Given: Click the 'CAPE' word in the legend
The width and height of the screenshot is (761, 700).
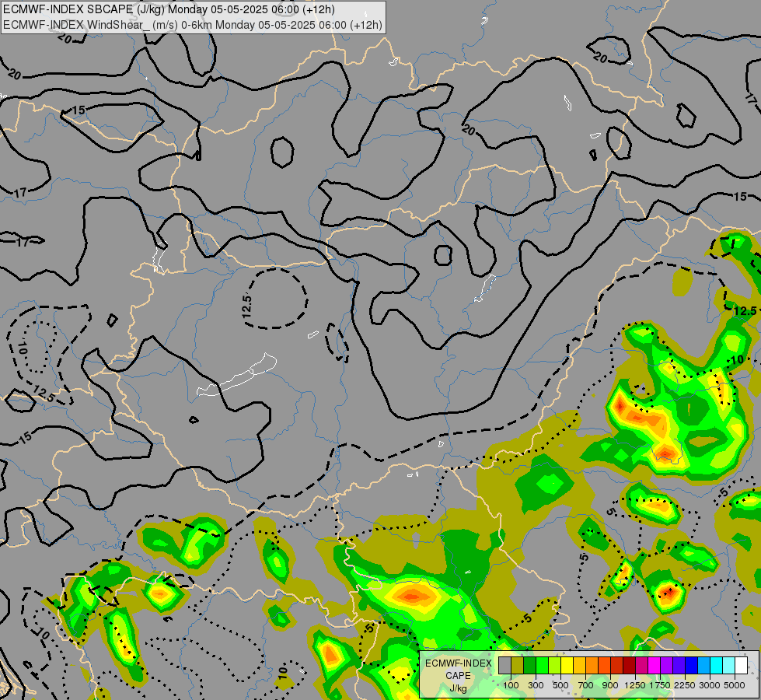Looking at the screenshot, I should click(x=458, y=676).
